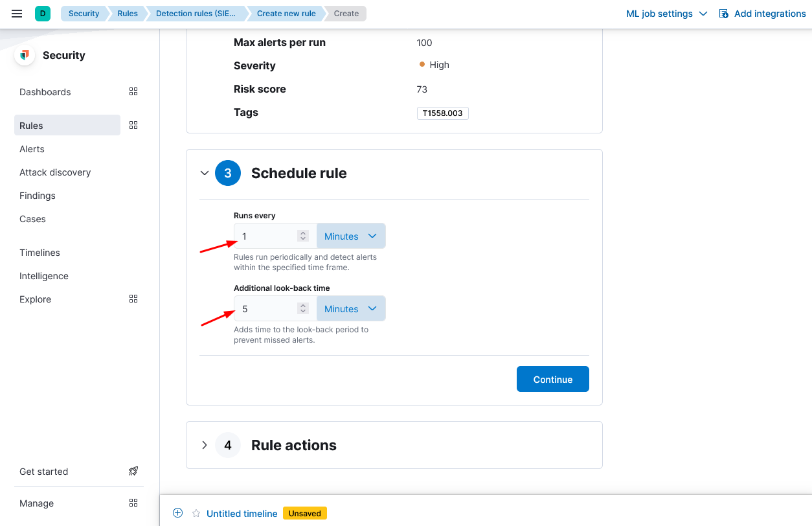Open Manage submenu grid icon
This screenshot has width=812, height=526.
click(x=133, y=503)
